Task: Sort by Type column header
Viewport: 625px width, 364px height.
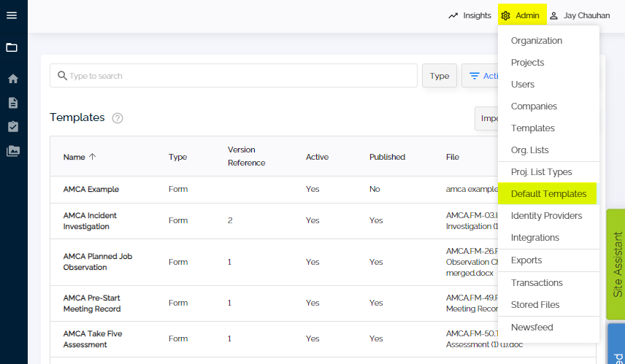Action: coord(177,157)
